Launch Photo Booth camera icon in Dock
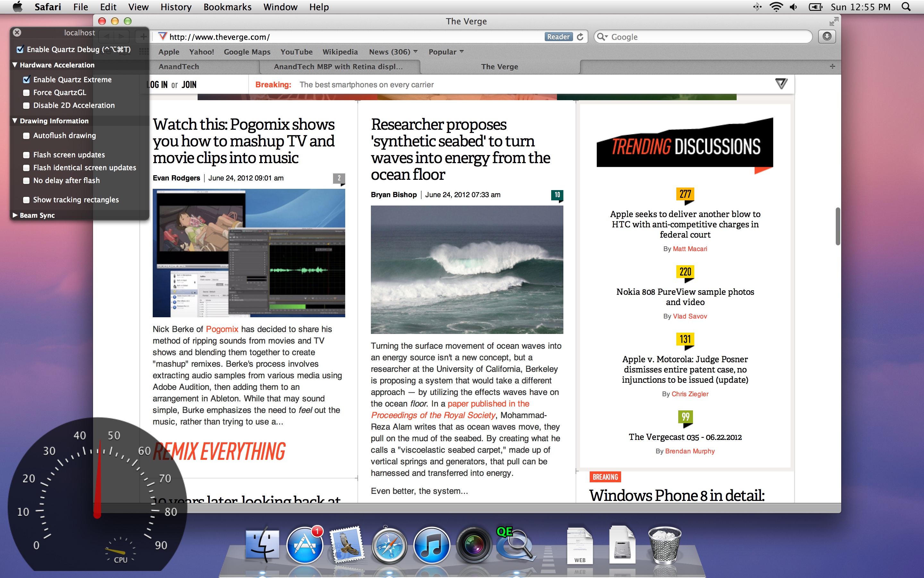 [x=474, y=545]
